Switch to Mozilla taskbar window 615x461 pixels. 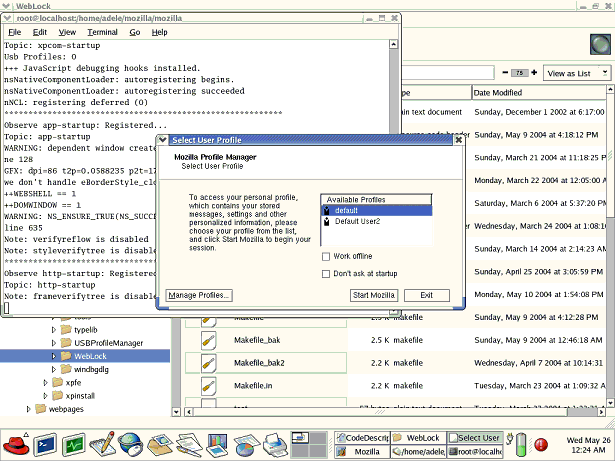[362, 452]
